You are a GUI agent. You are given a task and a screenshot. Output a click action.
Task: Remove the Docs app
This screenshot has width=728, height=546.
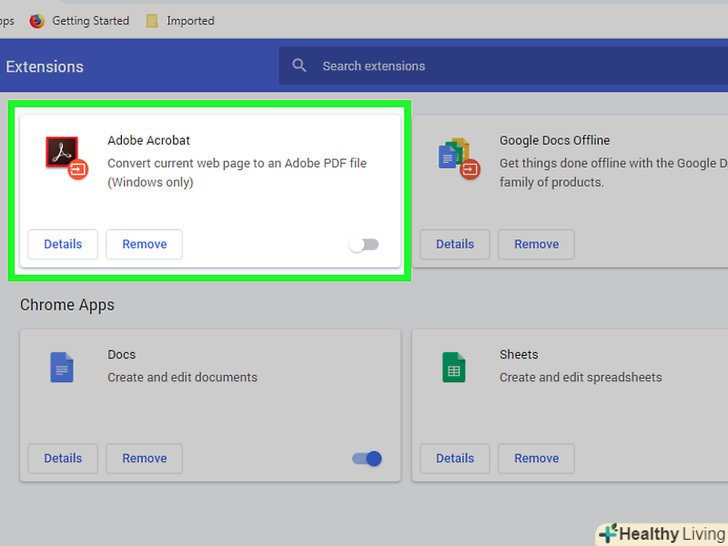144,458
